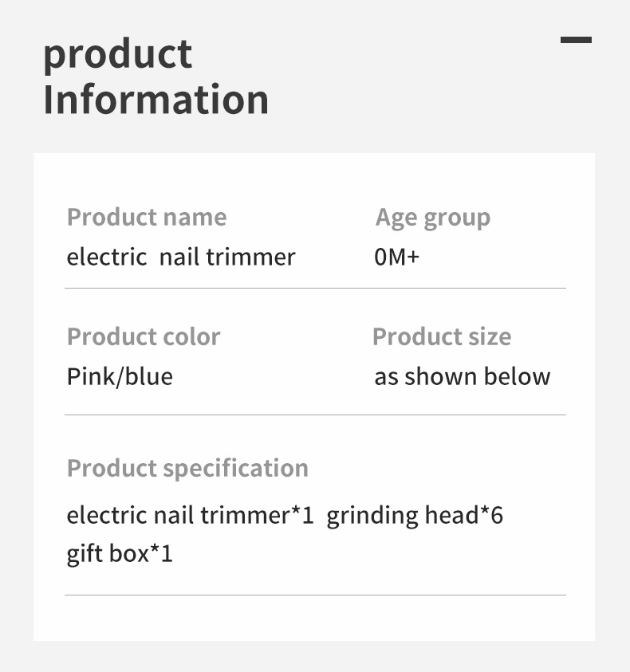Click the divider line below "gift box*1"

(x=315, y=595)
